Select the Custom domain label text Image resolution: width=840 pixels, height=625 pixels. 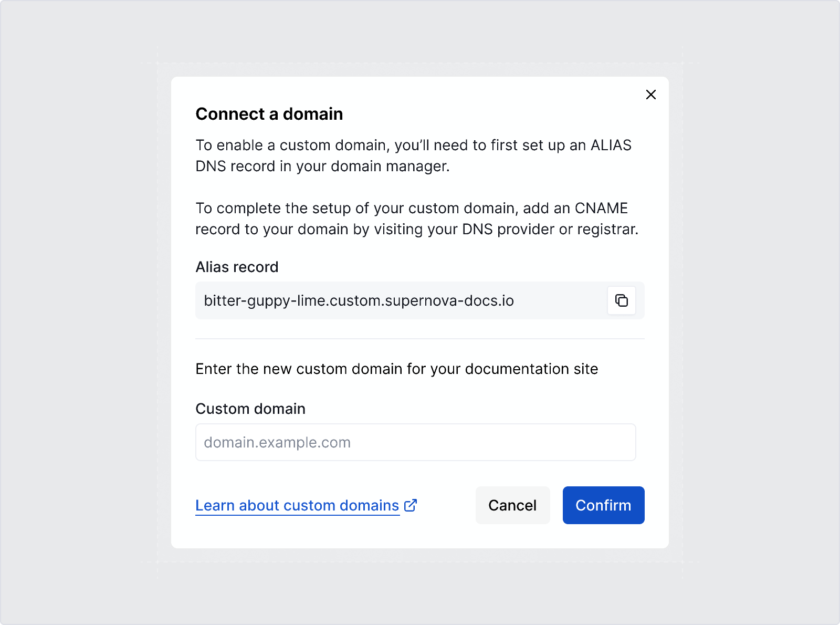tap(250, 409)
